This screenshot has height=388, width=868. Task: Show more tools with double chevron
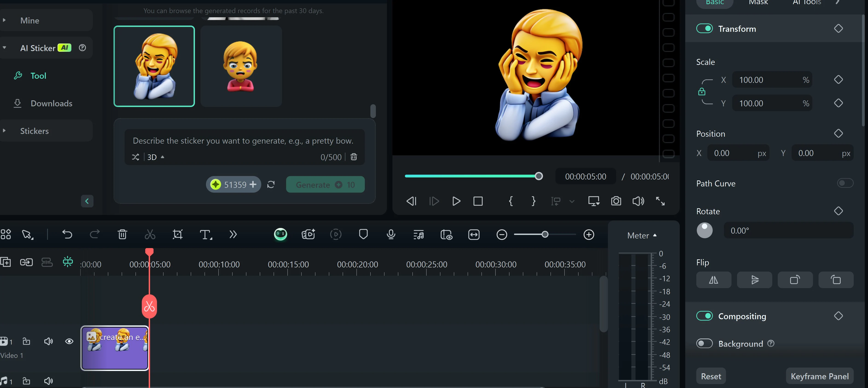pos(233,235)
